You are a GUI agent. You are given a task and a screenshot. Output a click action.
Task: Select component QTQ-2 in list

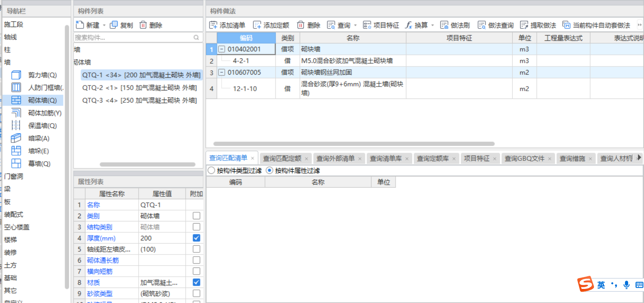(140, 88)
